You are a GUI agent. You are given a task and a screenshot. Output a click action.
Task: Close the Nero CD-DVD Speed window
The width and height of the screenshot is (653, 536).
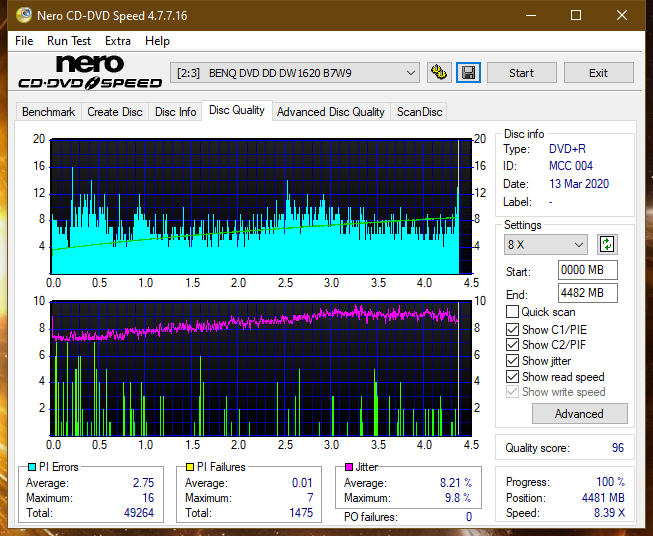coord(622,15)
